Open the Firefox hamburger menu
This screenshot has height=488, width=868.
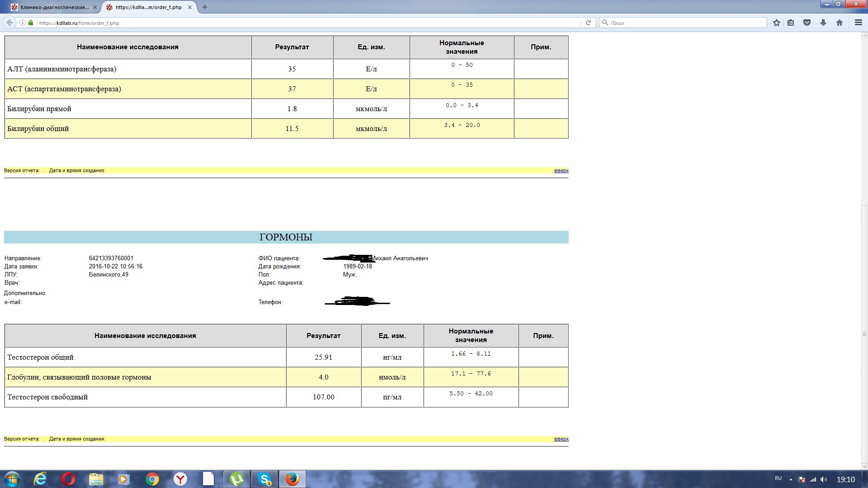858,23
